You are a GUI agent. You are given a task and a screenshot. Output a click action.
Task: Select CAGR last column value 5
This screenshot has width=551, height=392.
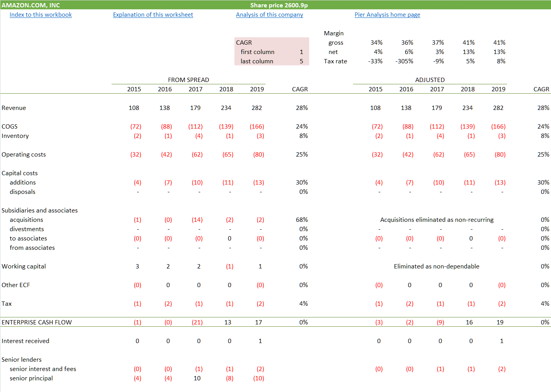click(301, 61)
